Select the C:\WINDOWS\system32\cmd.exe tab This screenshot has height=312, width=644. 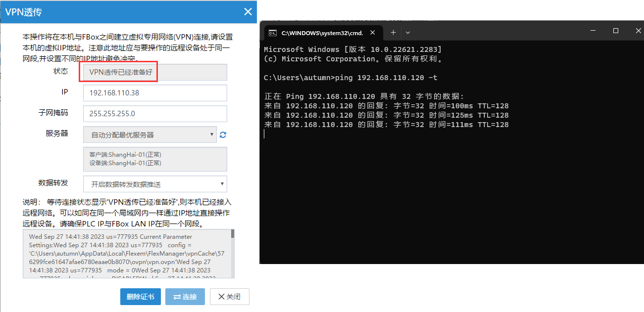pyautogui.click(x=322, y=33)
